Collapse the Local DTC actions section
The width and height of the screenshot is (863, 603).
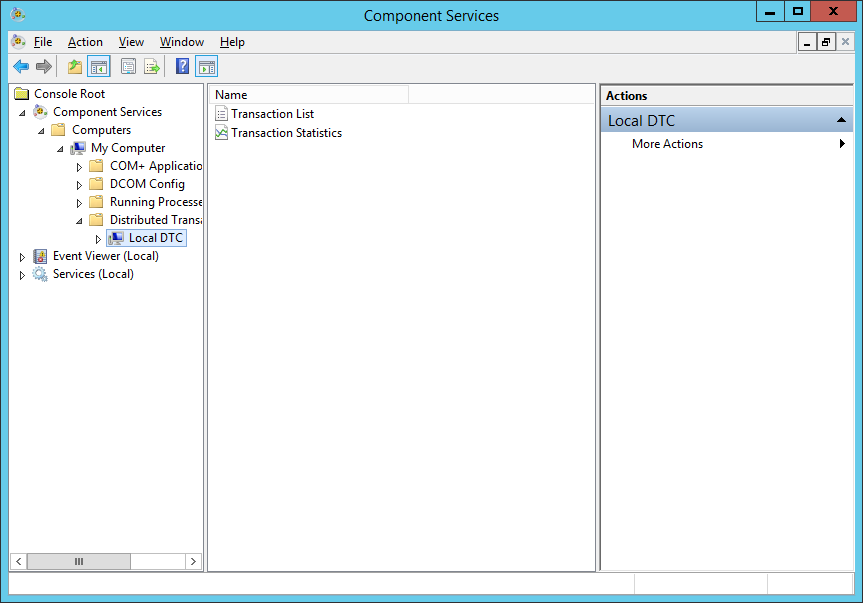(842, 121)
